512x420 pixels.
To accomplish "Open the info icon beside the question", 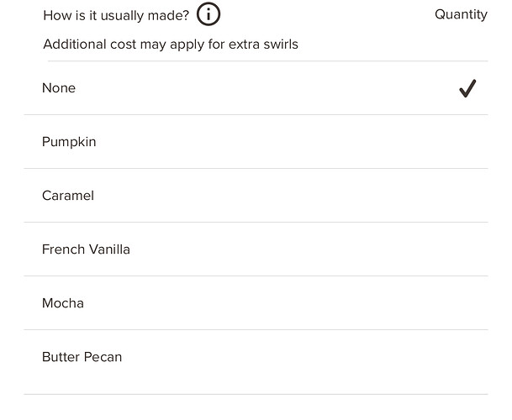I will pyautogui.click(x=208, y=14).
